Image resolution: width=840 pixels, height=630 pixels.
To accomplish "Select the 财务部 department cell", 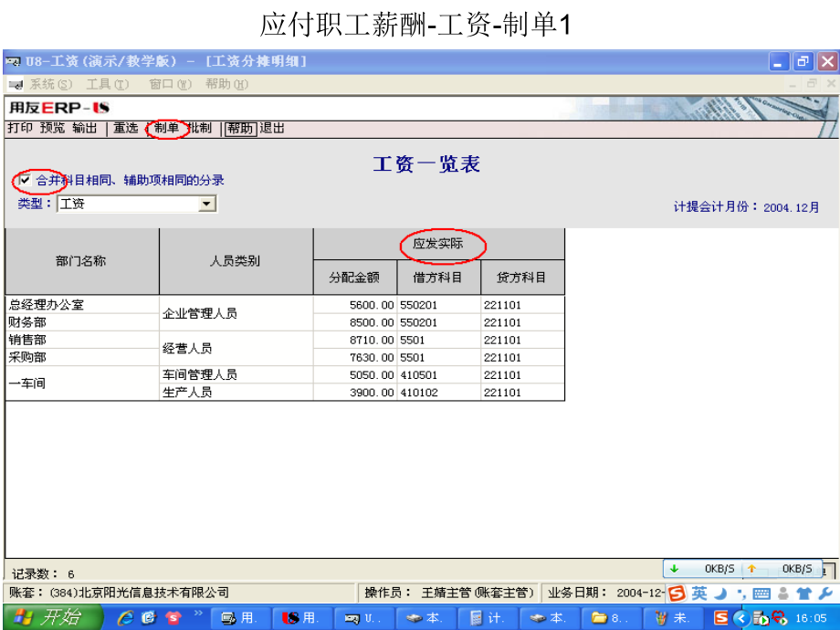I will pyautogui.click(x=82, y=322).
